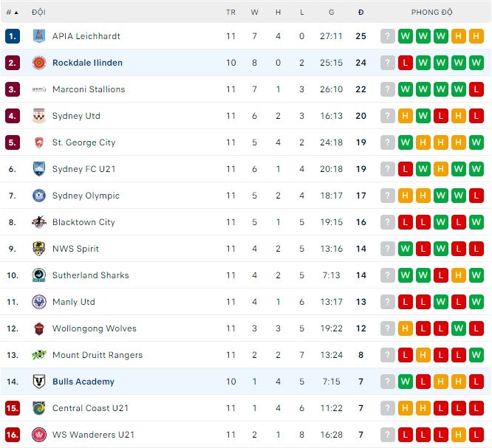The image size is (492, 448).
Task: Open the Wollongong Wolves team link
Action: pos(94,328)
